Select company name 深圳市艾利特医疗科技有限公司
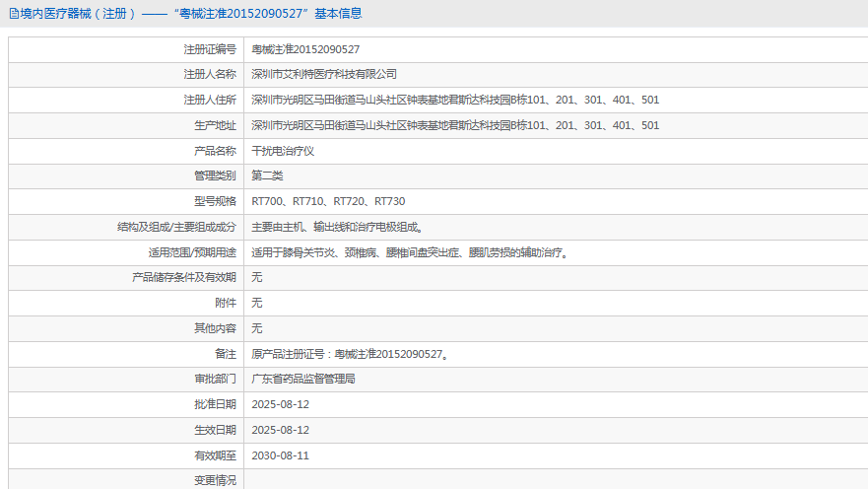Screen dimensions: 868x489 click(324, 74)
